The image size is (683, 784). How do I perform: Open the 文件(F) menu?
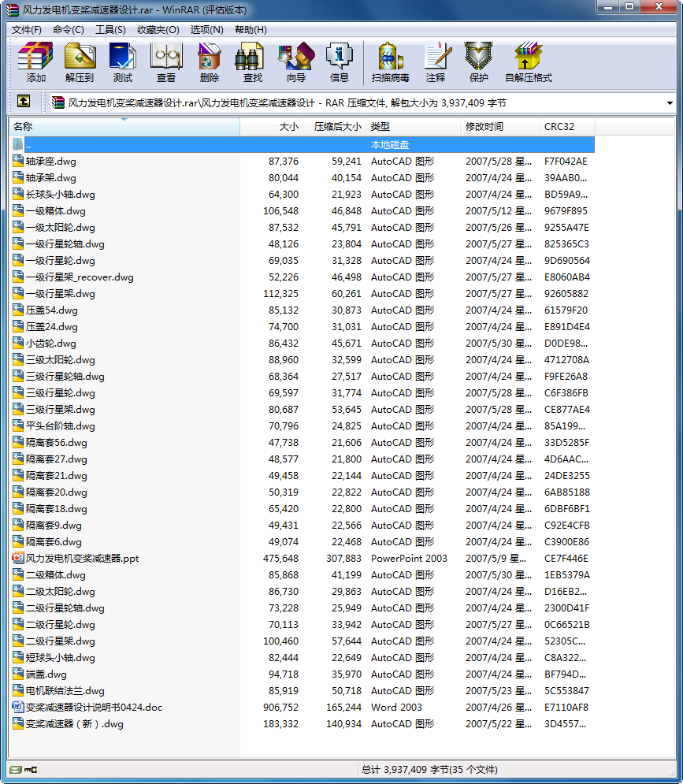(x=27, y=30)
